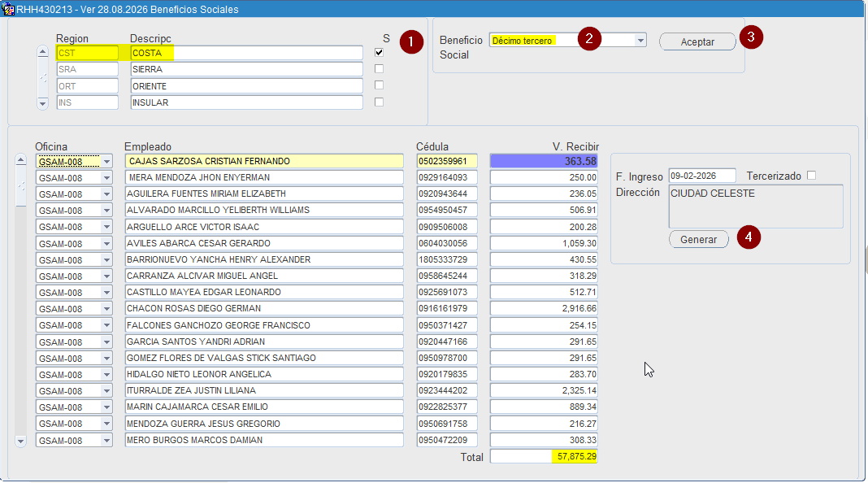This screenshot has height=483, width=868.
Task: Select employee MENDOZA GUERRA JESUS GREGORIO
Action: (x=264, y=424)
